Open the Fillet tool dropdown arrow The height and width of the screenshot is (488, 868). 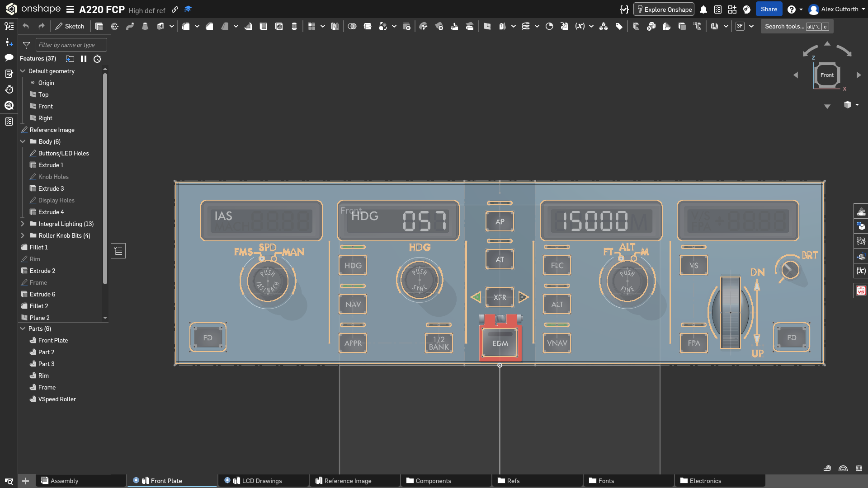pos(197,27)
